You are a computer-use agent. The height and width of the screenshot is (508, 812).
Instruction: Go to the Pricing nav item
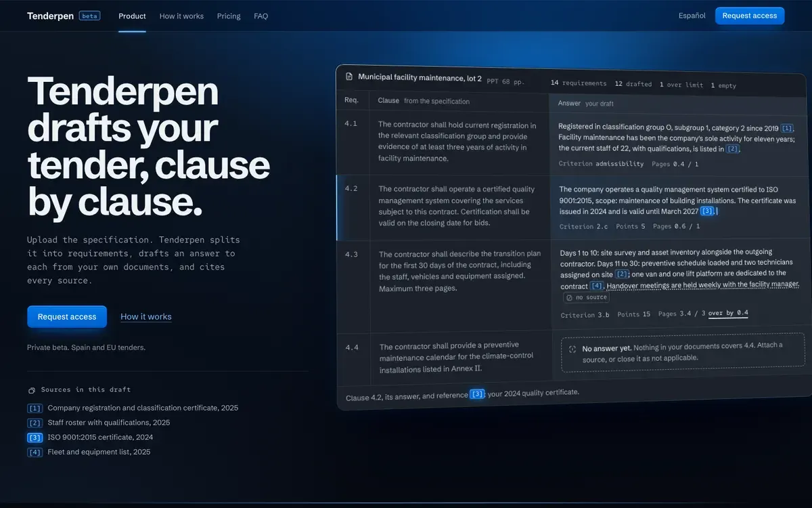tap(229, 16)
